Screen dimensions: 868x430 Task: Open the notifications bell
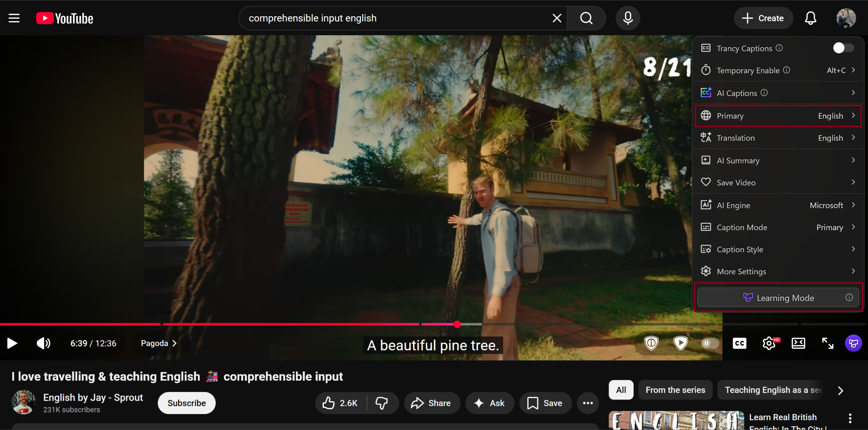coord(810,18)
